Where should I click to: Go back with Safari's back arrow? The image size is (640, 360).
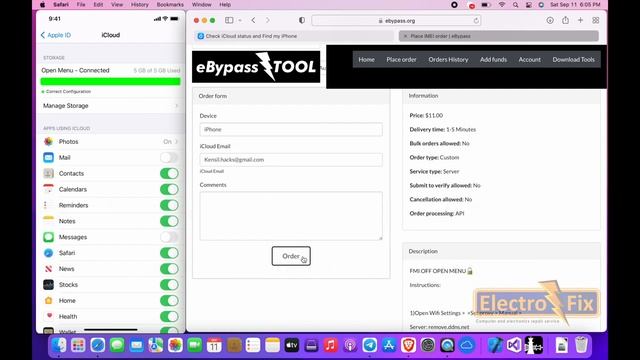tap(253, 20)
